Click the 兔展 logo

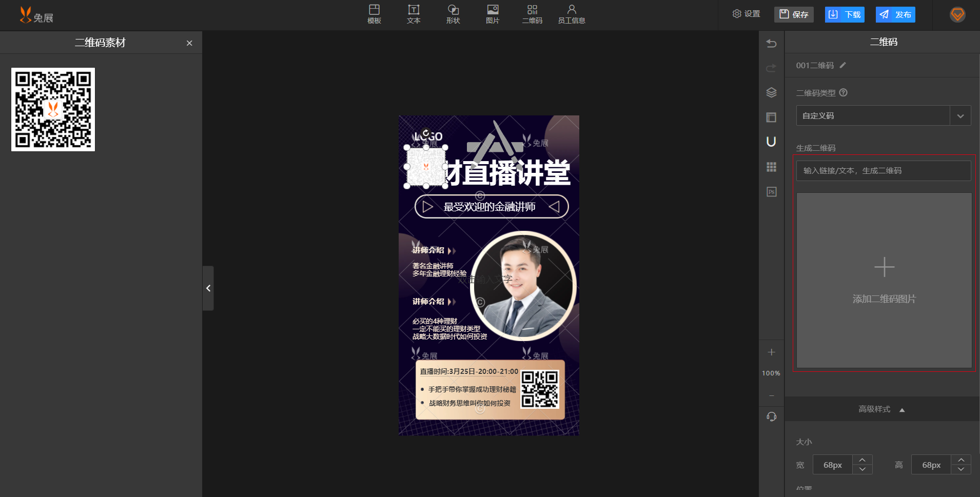pyautogui.click(x=36, y=15)
